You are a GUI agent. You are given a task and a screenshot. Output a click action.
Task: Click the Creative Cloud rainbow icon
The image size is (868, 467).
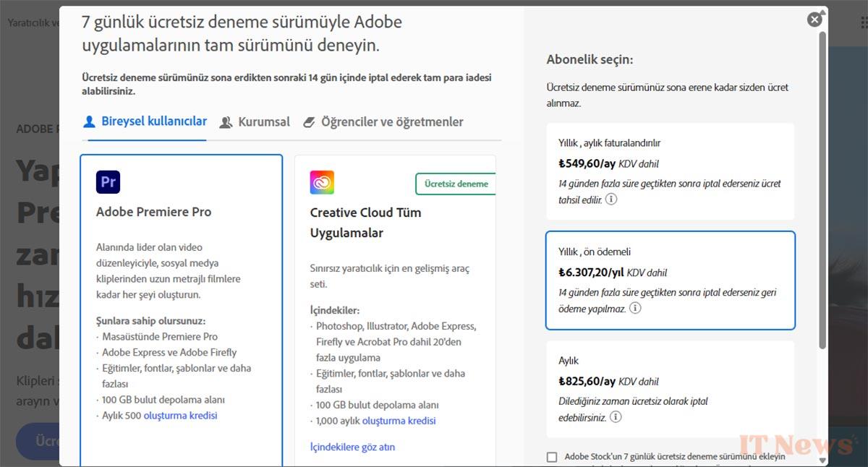point(322,182)
